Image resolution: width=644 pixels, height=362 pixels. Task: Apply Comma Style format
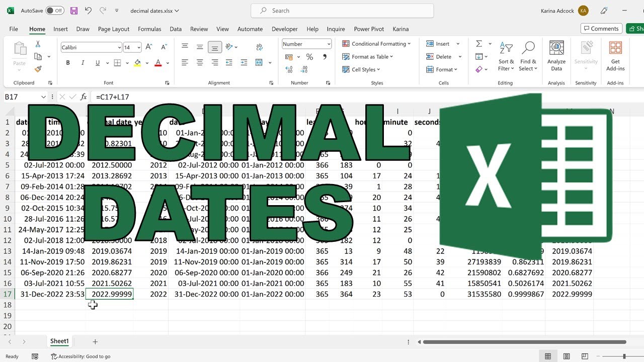coord(324,57)
